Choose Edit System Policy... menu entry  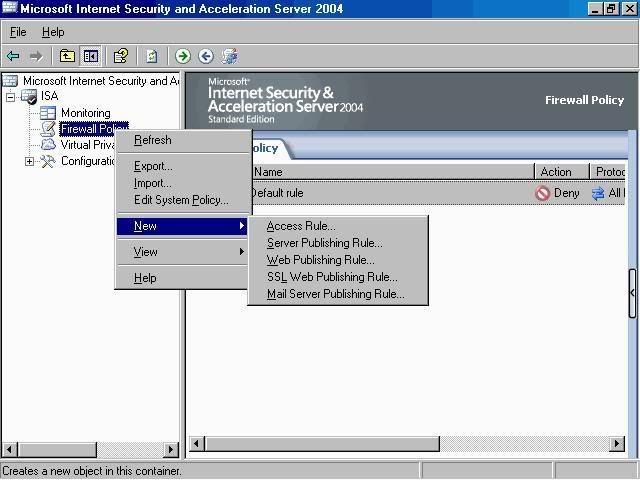pyautogui.click(x=182, y=200)
